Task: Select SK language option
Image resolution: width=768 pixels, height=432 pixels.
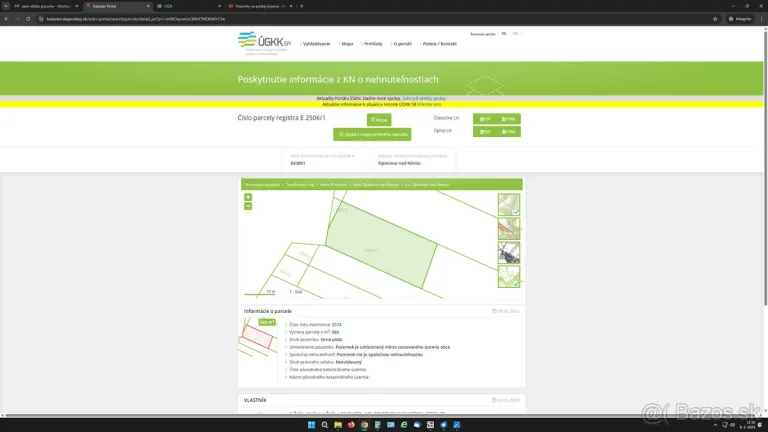Action: pos(504,34)
